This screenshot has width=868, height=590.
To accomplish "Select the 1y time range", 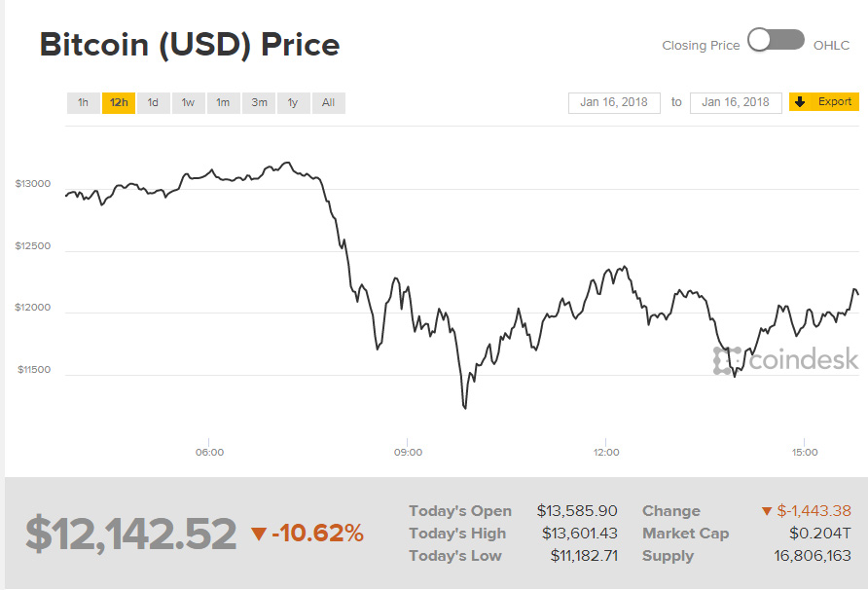I will 293,102.
